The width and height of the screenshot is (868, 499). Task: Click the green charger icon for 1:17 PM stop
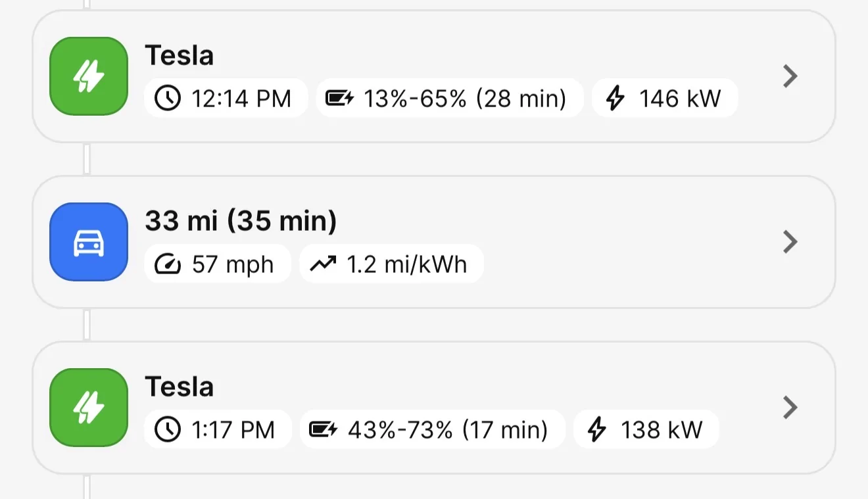[89, 408]
